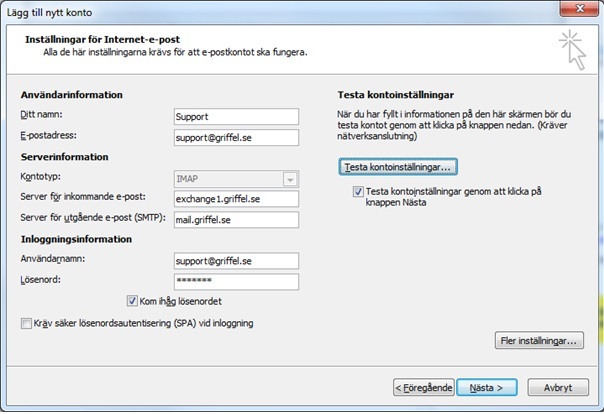Proceed with the Nästa button
The height and width of the screenshot is (414, 604).
[x=487, y=387]
